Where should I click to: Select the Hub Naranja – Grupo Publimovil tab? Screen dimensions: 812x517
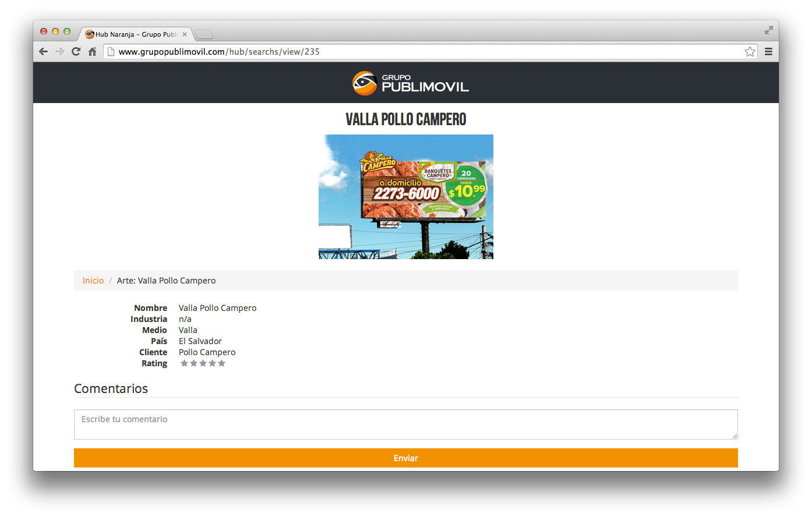[136, 34]
